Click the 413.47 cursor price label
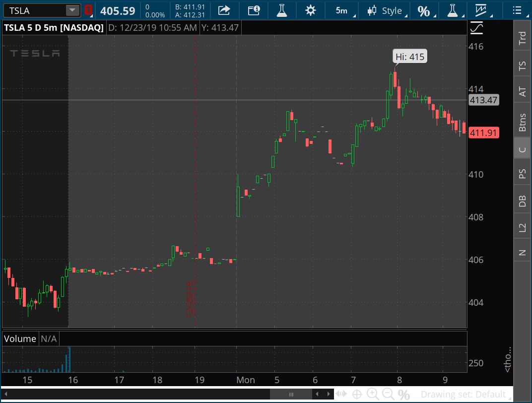532x403 pixels. click(x=483, y=100)
